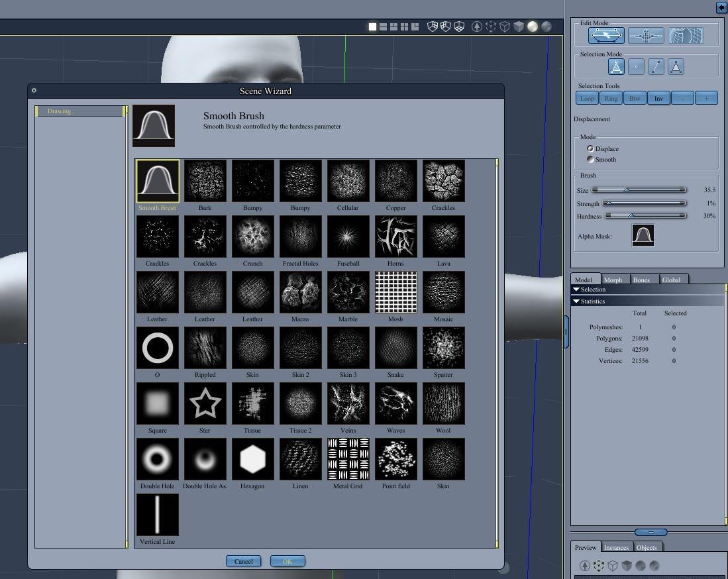This screenshot has height=579, width=728.
Task: Cancel the Scene Wizard dialog
Action: tap(243, 561)
